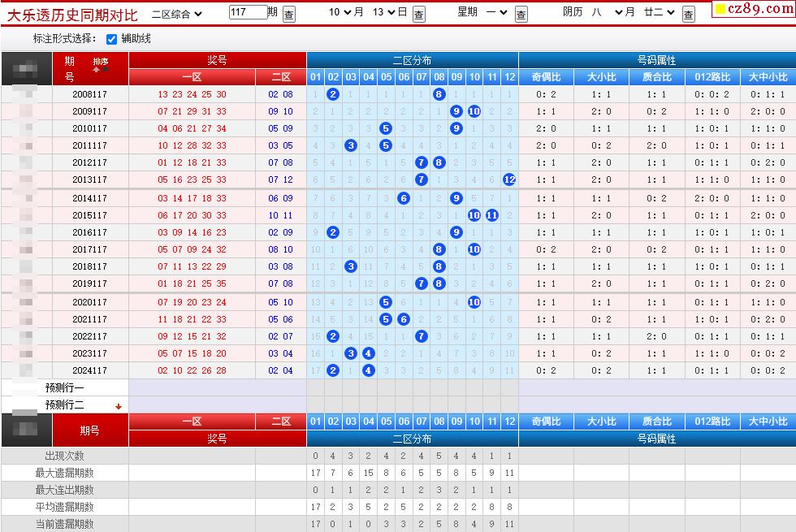Click the 预测行一 prediction cell under column 05
796x532 pixels.
pos(386,387)
